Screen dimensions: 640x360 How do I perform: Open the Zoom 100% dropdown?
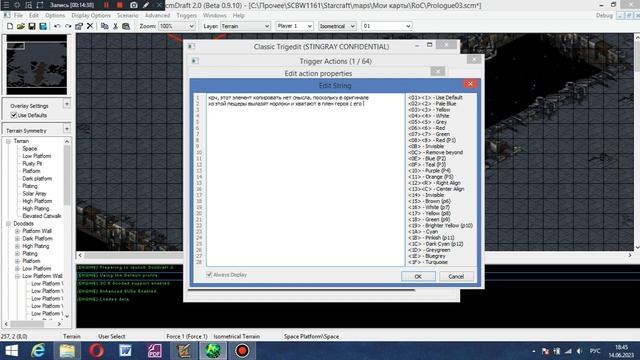click(176, 26)
